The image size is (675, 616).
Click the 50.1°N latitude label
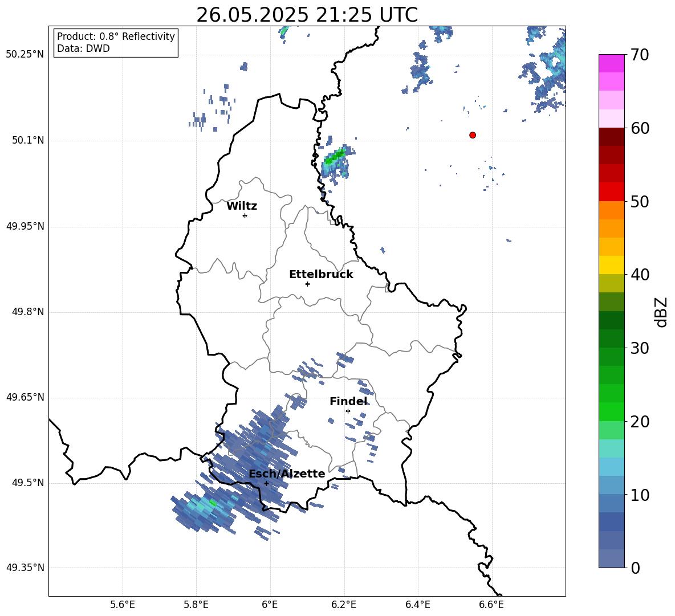pyautogui.click(x=28, y=140)
